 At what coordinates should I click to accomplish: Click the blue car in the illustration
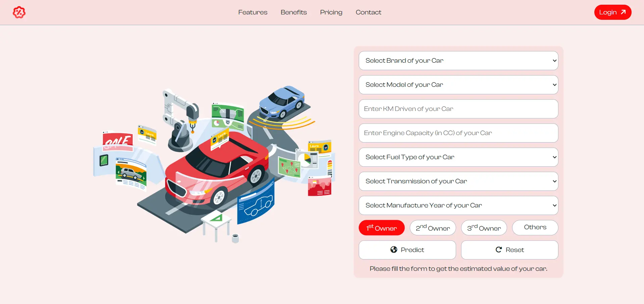tap(282, 102)
